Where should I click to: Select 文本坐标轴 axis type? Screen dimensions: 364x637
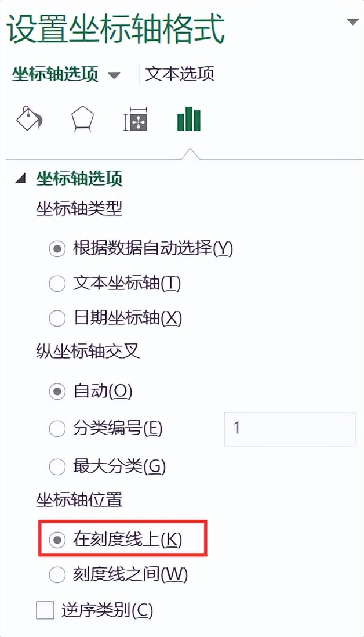coord(57,284)
